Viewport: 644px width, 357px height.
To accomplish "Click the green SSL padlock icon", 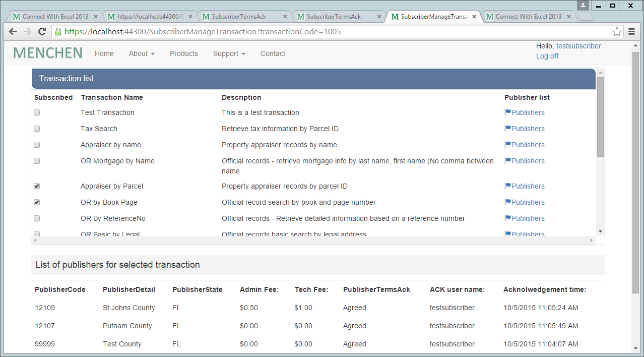I will pyautogui.click(x=58, y=32).
